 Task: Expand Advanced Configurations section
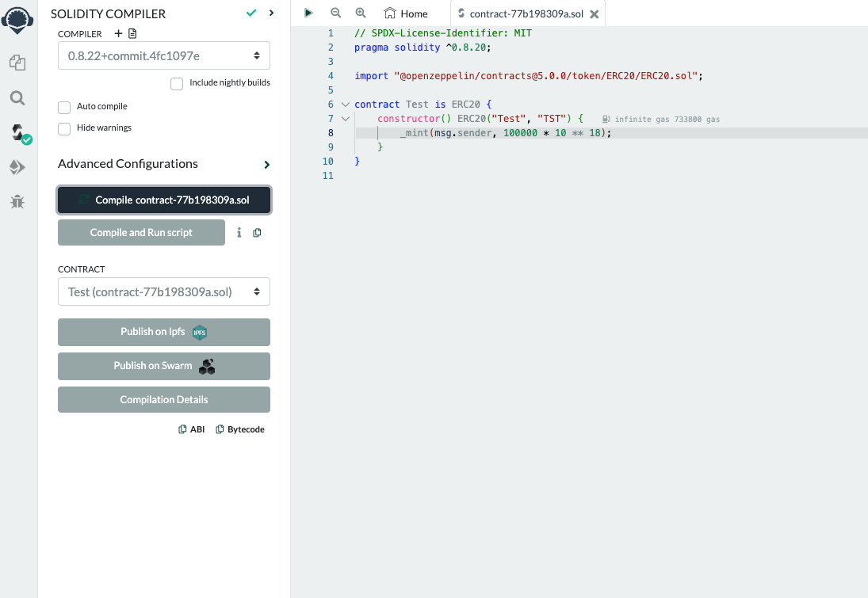point(266,165)
